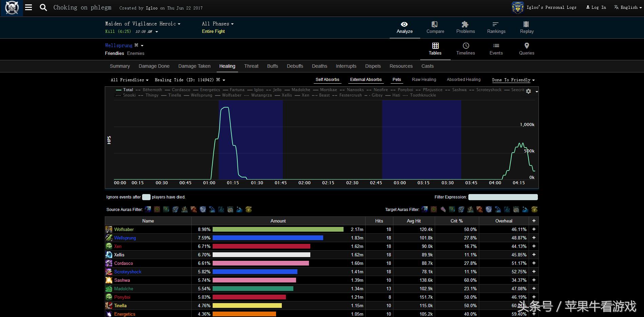Image resolution: width=644 pixels, height=317 pixels.
Task: Click the Log In link
Action: click(598, 7)
